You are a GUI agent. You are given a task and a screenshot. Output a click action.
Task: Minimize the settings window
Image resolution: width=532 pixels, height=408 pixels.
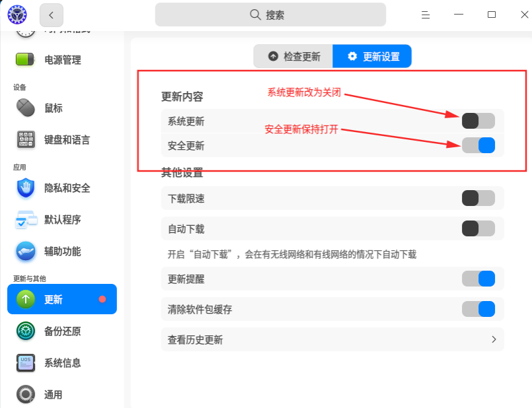click(x=459, y=15)
